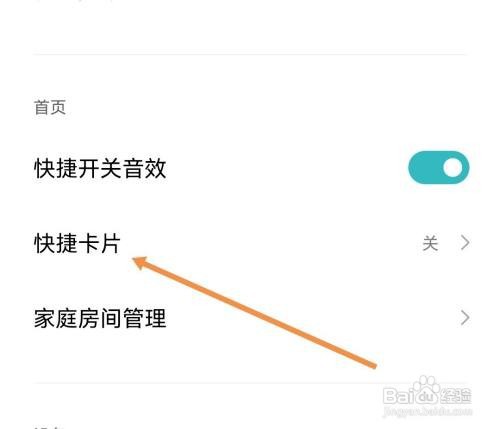Viewport: 500px width, 429px height.
Task: Tap the 关 status next to 快捷卡片
Action: tap(430, 243)
